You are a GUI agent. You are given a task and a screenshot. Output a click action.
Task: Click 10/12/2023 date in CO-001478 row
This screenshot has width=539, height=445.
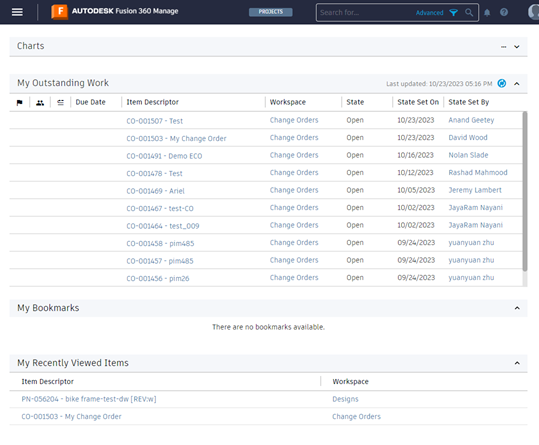coord(415,173)
